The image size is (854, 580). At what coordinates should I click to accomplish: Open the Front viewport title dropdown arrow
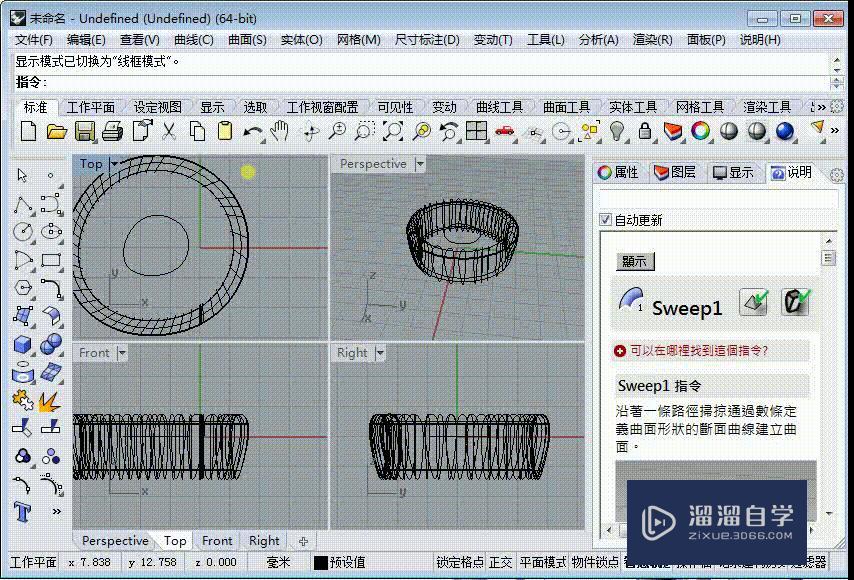[x=122, y=353]
